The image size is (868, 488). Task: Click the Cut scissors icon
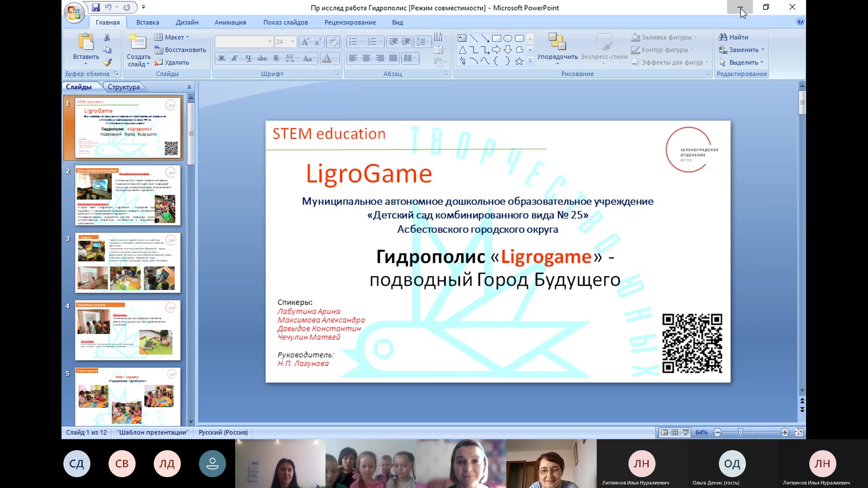pyautogui.click(x=107, y=38)
